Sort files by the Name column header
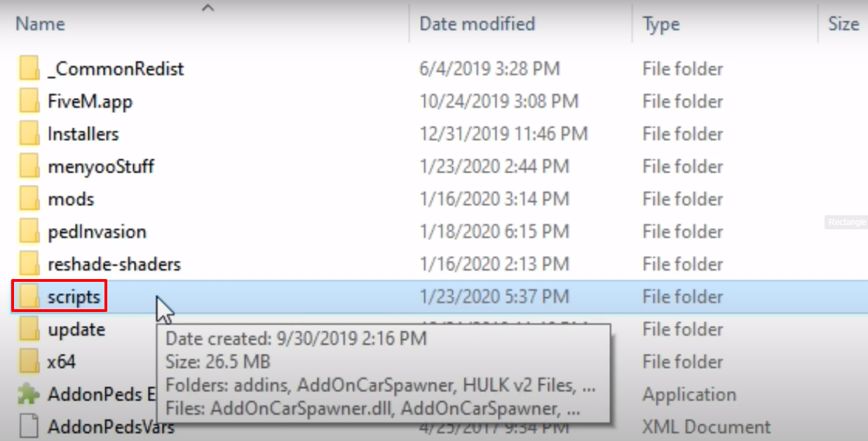The width and height of the screenshot is (868, 441). point(40,23)
